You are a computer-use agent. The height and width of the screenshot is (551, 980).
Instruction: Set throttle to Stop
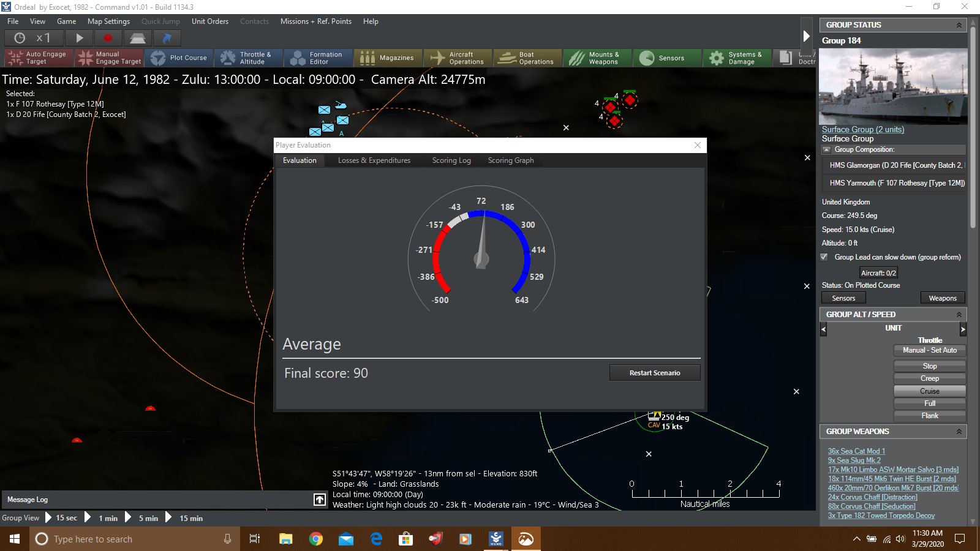point(929,366)
